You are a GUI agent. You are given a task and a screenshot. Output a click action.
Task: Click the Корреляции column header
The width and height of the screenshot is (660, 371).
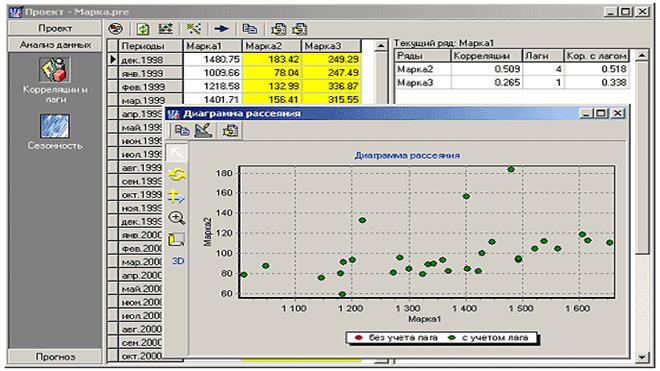click(x=487, y=56)
